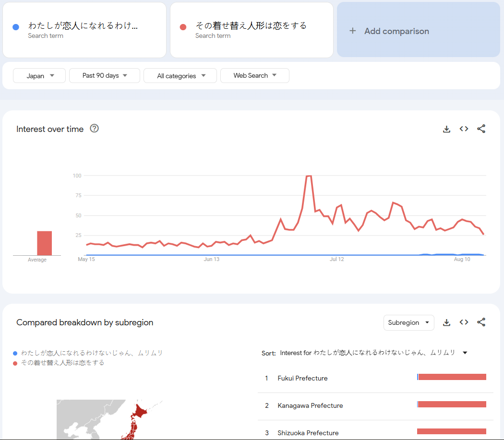Open the Past 90 days time range dropdown

(105, 75)
